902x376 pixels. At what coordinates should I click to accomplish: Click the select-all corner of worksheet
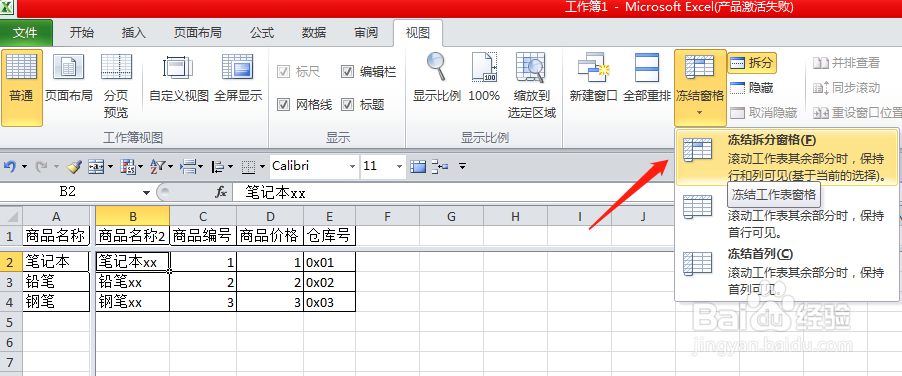(11, 216)
